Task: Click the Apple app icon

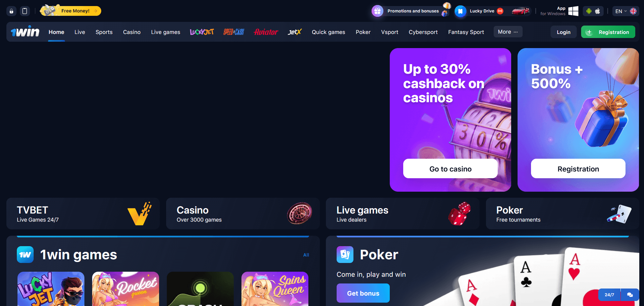Action: [598, 11]
